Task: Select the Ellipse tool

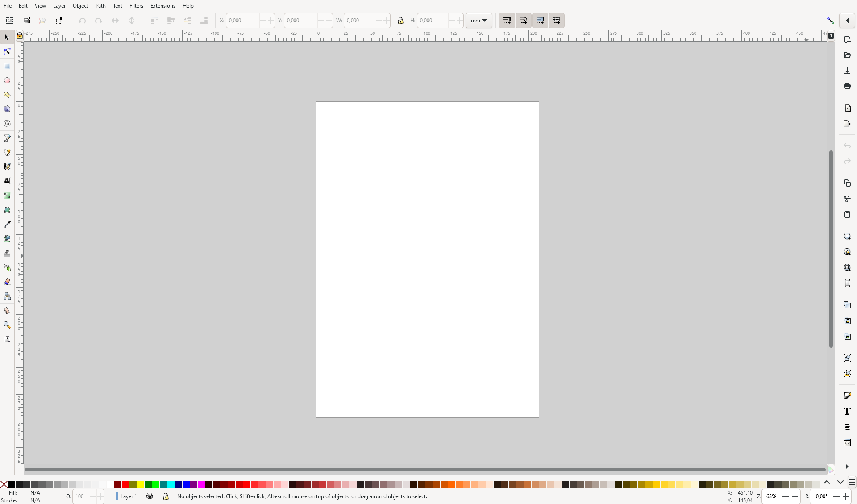Action: point(7,80)
